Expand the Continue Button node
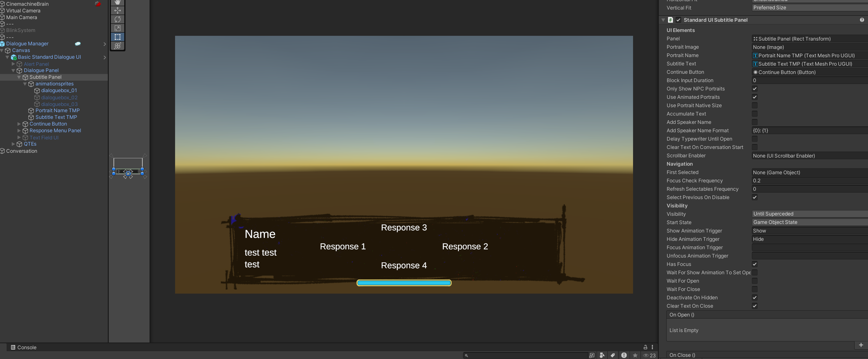868x359 pixels. click(x=19, y=124)
